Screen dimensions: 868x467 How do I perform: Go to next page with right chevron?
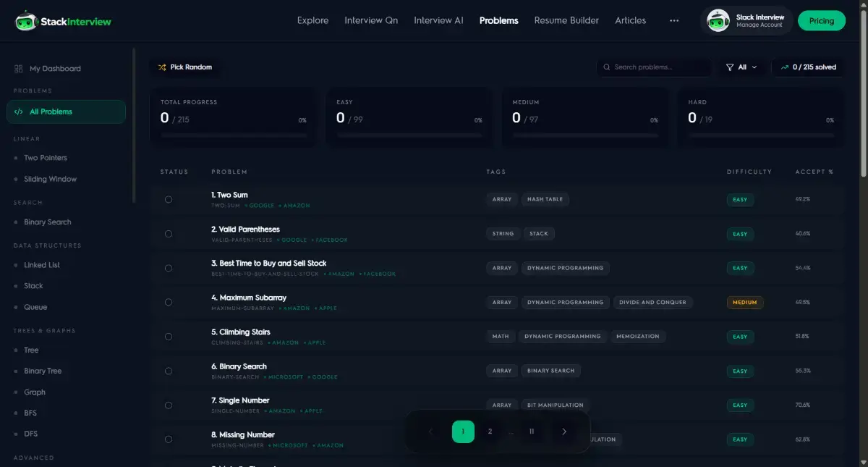(x=564, y=432)
